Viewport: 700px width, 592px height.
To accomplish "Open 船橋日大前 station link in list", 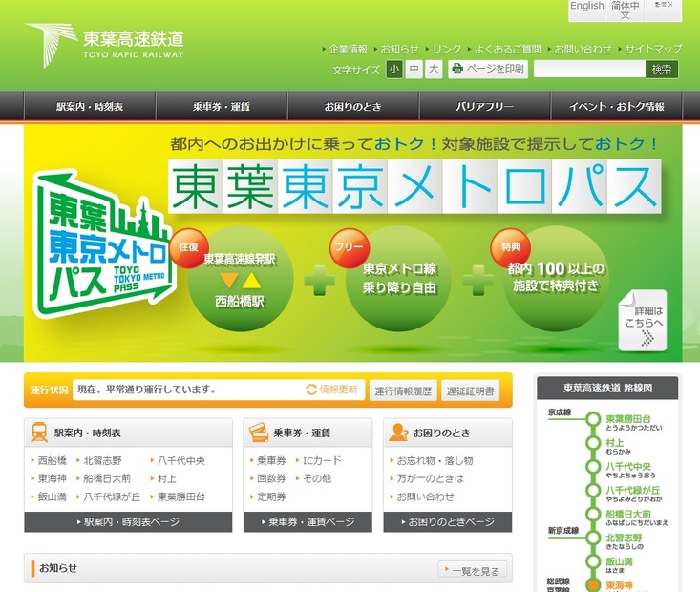I will tap(107, 478).
